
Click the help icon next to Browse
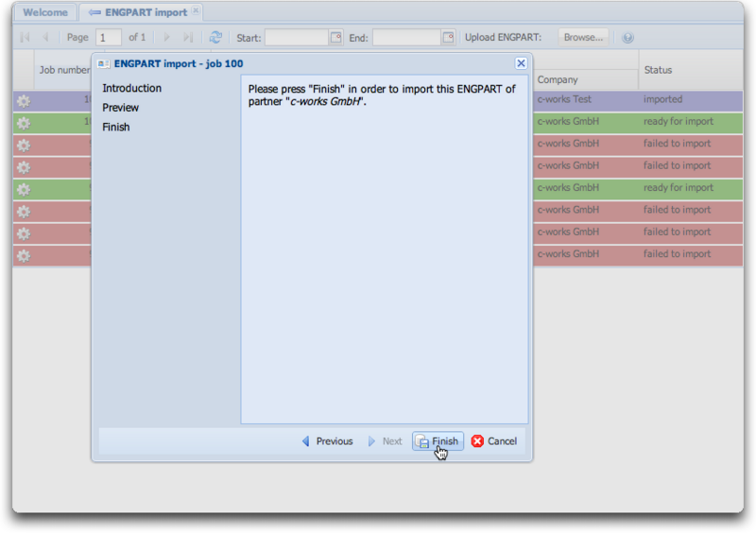pos(627,38)
